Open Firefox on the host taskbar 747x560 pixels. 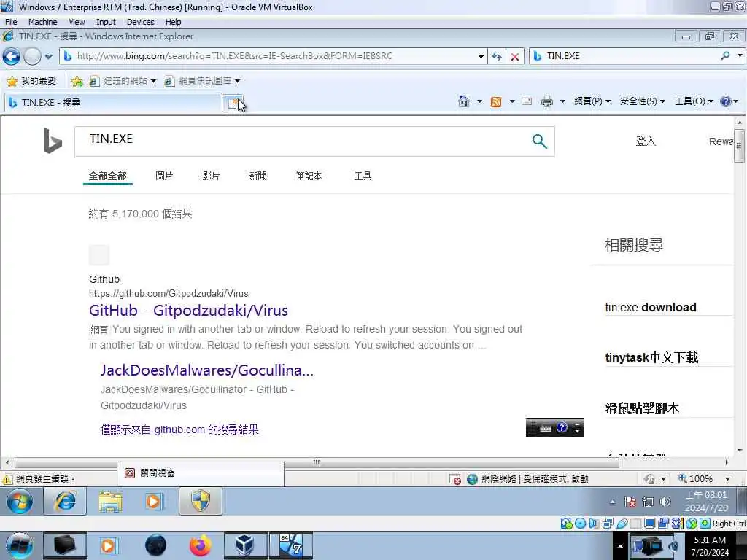tap(200, 545)
